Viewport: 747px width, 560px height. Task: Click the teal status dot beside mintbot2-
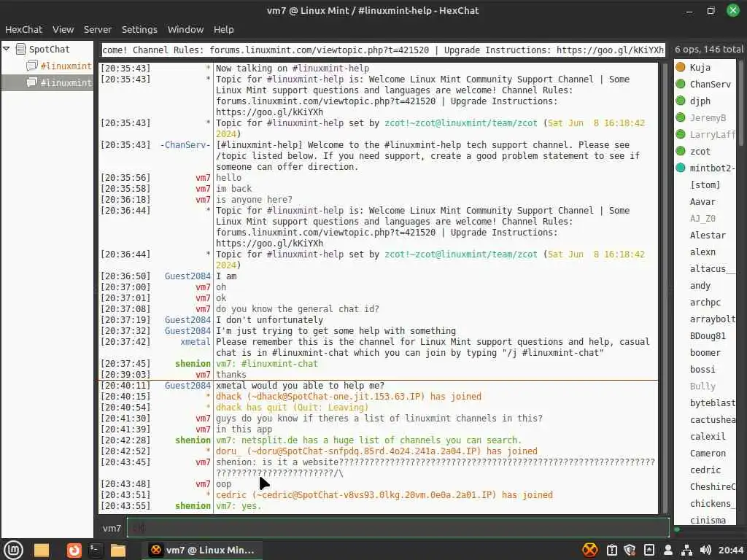click(681, 168)
